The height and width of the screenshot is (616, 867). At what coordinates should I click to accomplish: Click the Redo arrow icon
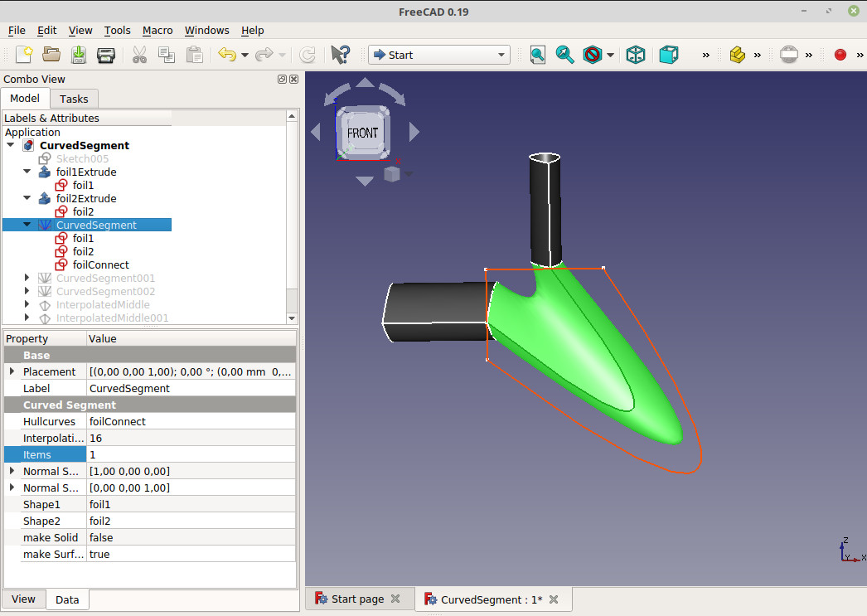pyautogui.click(x=264, y=55)
